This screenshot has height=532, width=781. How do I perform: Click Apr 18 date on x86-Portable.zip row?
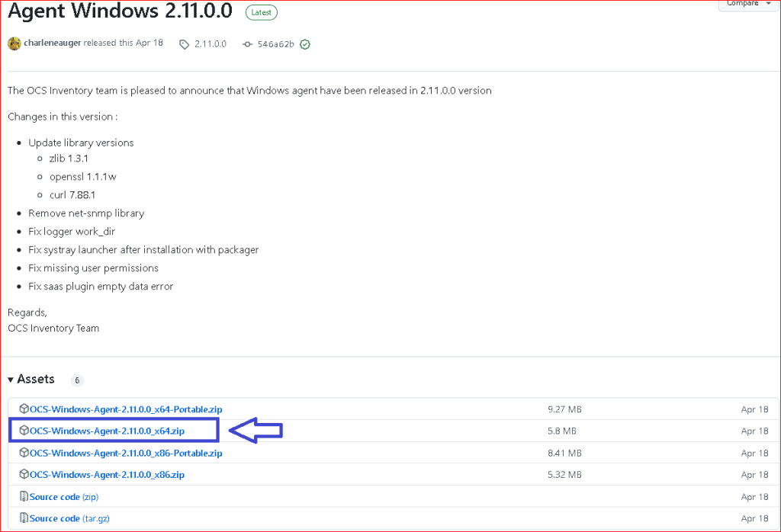754,453
